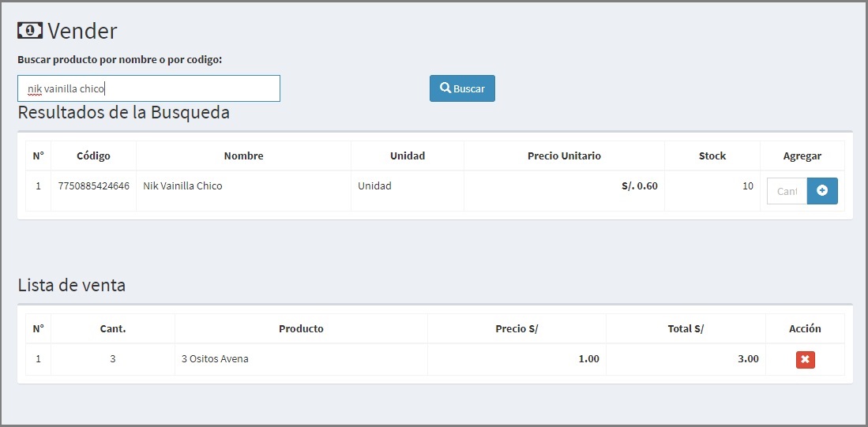Click the magnifier icon in Buscar button

click(445, 88)
